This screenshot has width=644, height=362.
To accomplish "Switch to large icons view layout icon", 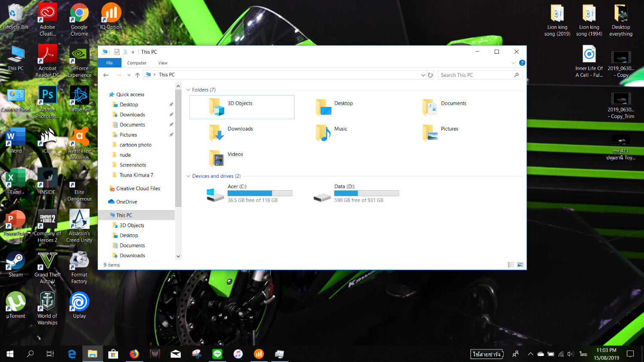I will tap(520, 265).
